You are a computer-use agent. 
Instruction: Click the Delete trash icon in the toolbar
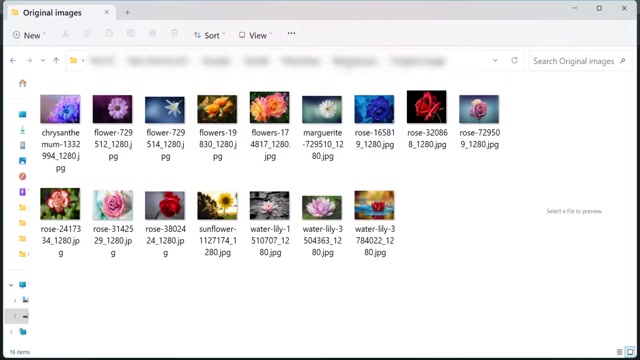tap(174, 34)
